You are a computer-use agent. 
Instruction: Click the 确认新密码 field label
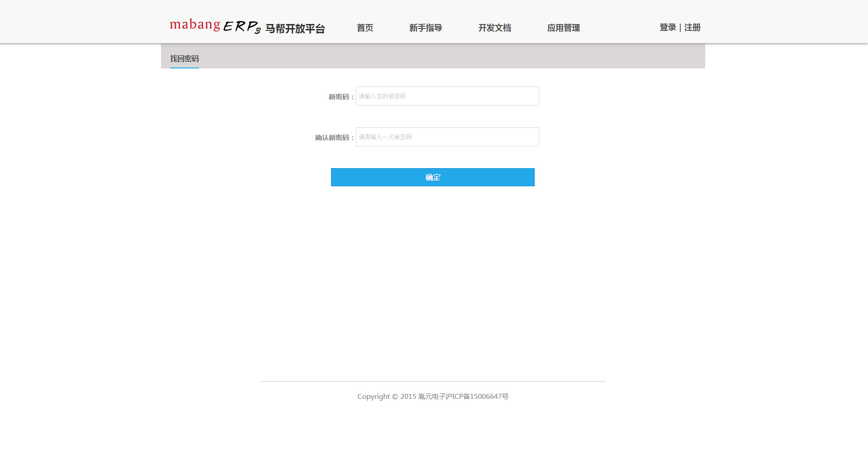click(333, 137)
